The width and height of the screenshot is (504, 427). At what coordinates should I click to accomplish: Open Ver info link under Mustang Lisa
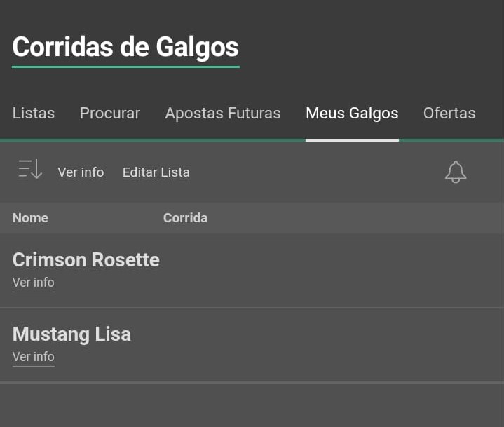pos(34,357)
